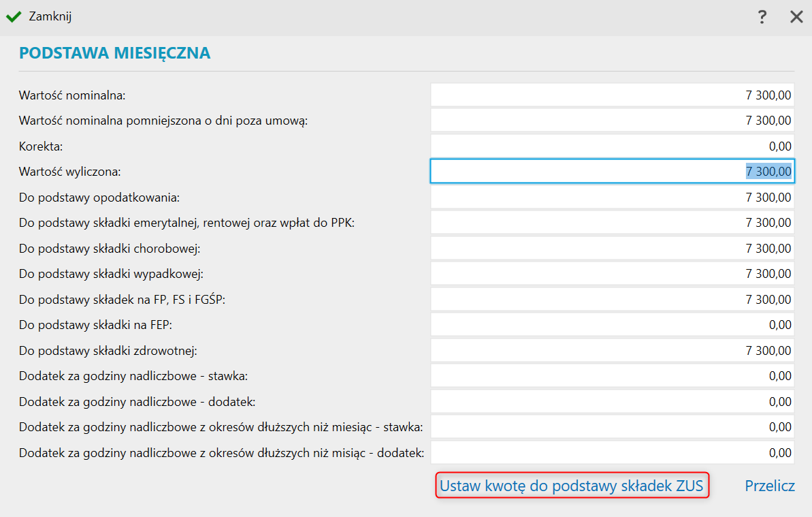Select the składki zdrowotnej base field
The width and height of the screenshot is (812, 517).
pyautogui.click(x=612, y=350)
